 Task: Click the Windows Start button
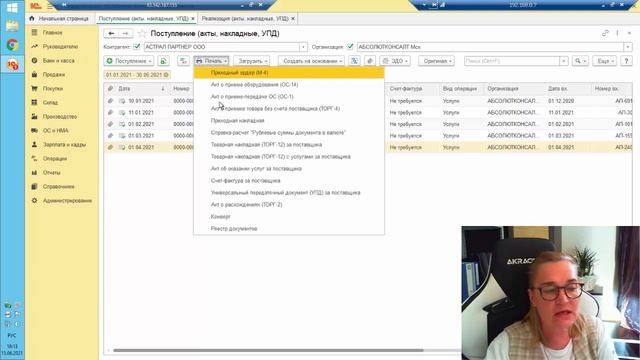click(x=12, y=7)
